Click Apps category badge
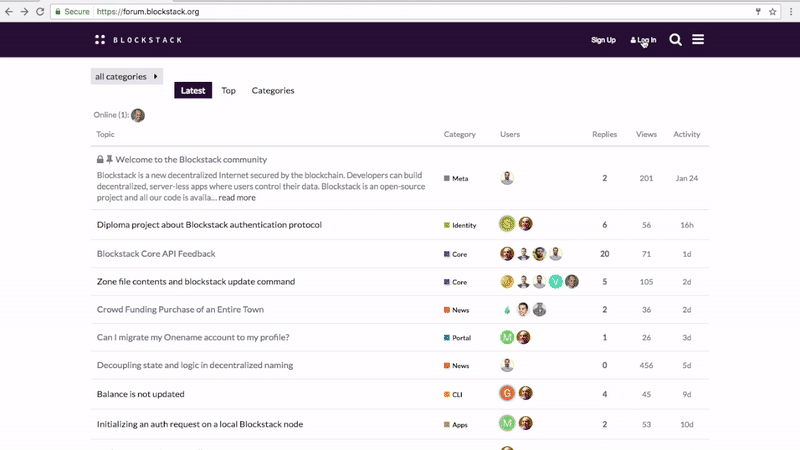 tap(456, 424)
